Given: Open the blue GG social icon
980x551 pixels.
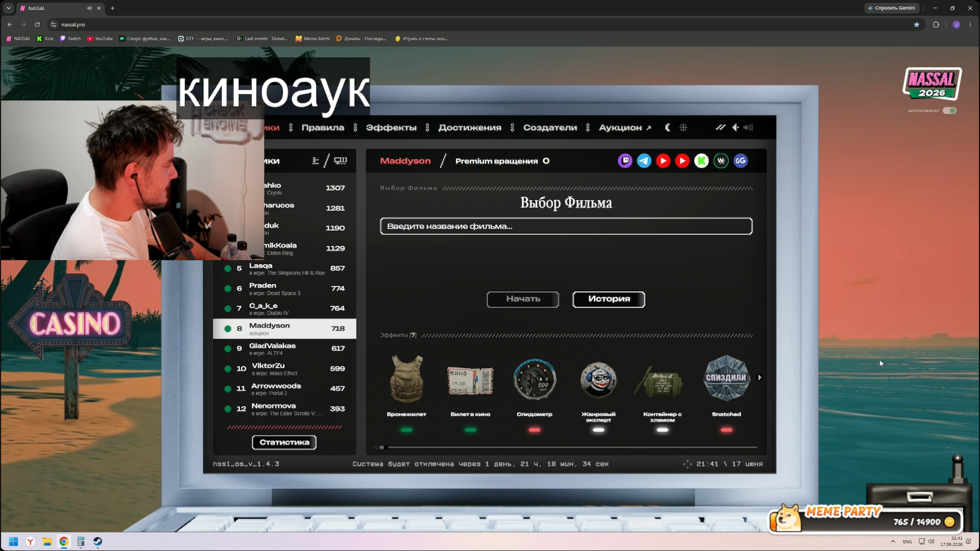Looking at the screenshot, I should [x=741, y=161].
